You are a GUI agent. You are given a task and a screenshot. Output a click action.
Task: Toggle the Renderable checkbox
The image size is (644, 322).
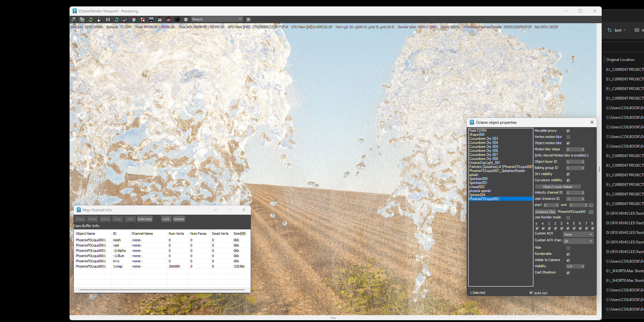[x=568, y=254]
